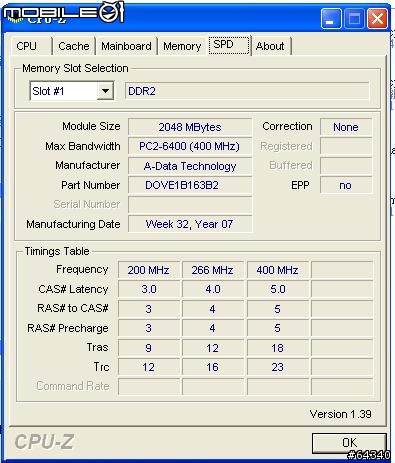Click the DDR2 memory type field

pos(247,91)
